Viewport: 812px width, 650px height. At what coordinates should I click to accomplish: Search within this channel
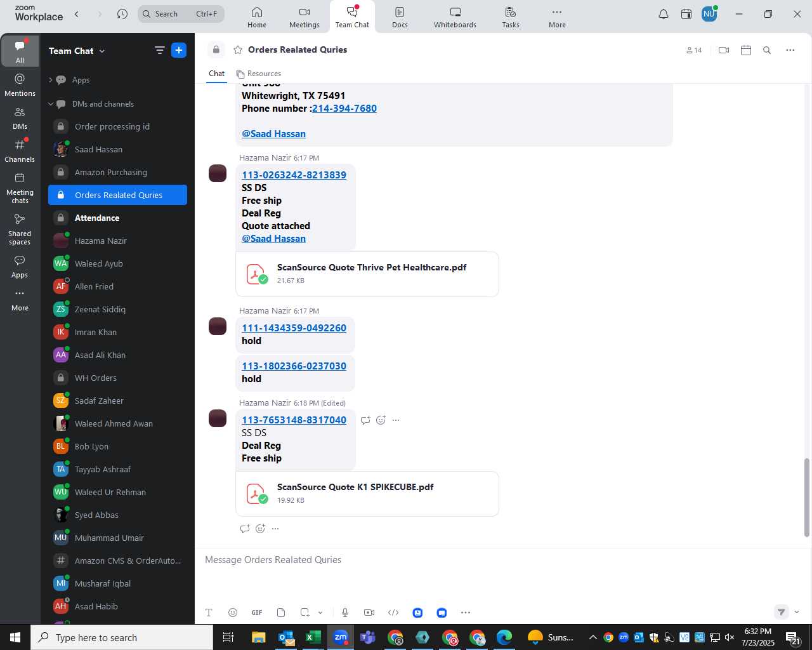coord(767,50)
